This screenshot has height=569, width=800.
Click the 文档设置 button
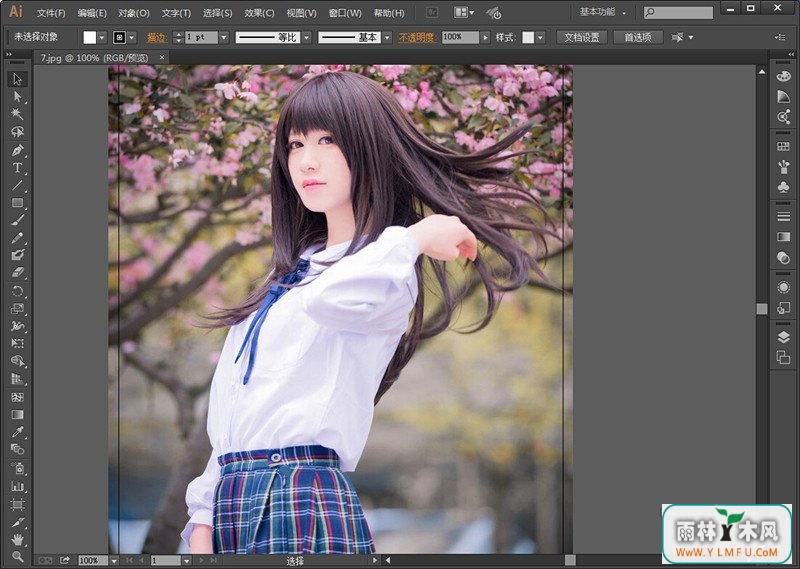(582, 37)
